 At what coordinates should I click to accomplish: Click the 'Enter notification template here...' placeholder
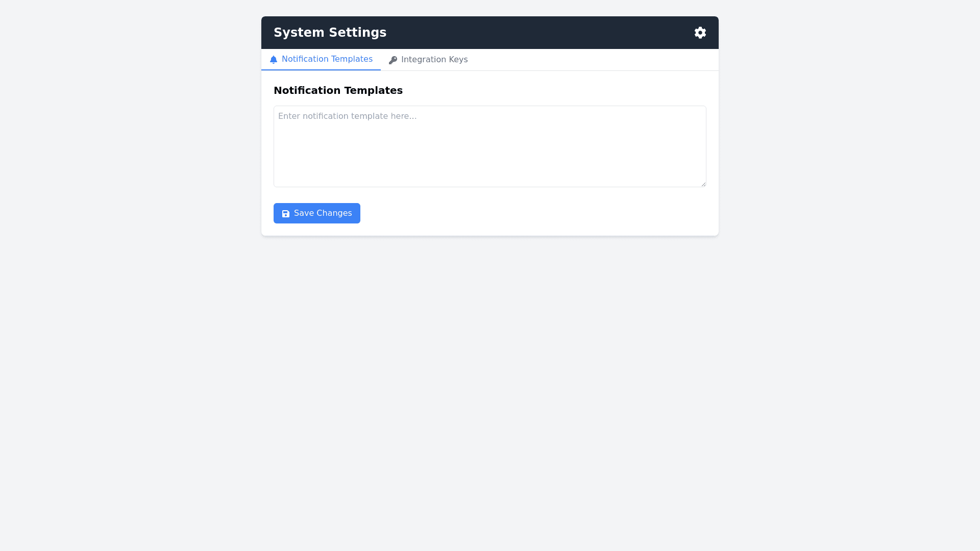[347, 116]
